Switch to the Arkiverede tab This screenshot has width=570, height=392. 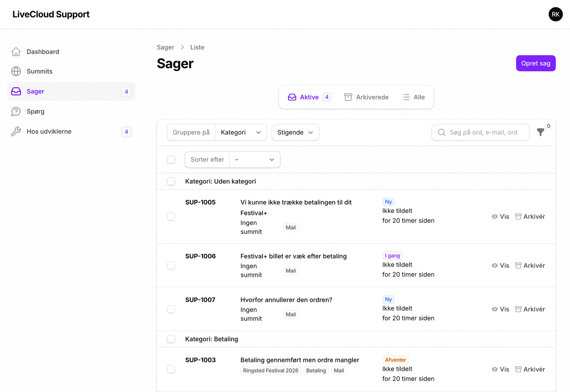[x=366, y=97]
